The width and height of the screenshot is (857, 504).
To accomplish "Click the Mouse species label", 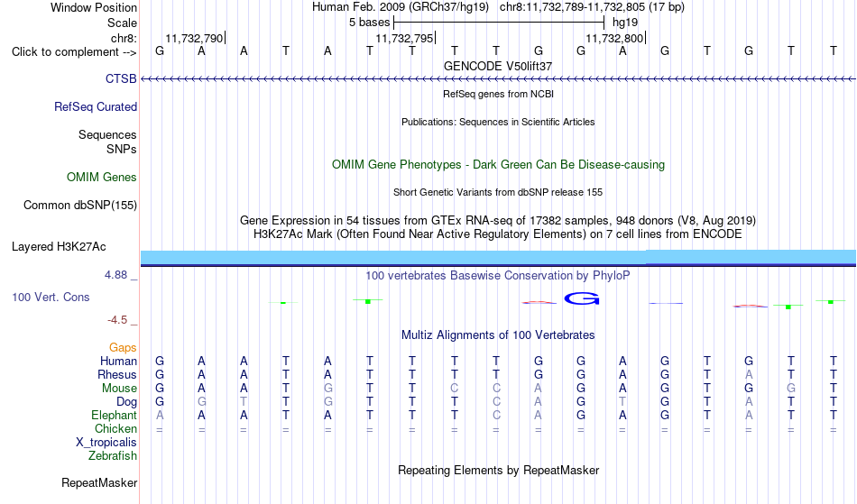I will (x=119, y=389).
